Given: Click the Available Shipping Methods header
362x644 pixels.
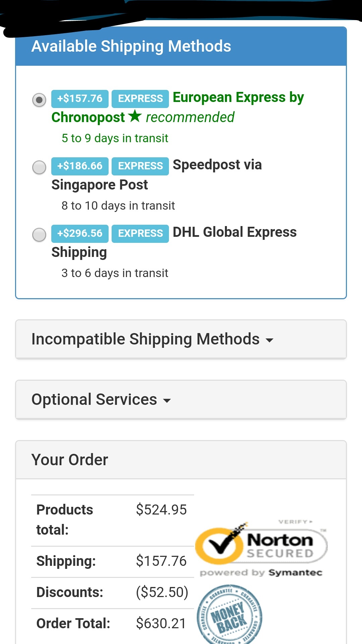Looking at the screenshot, I should pyautogui.click(x=131, y=46).
